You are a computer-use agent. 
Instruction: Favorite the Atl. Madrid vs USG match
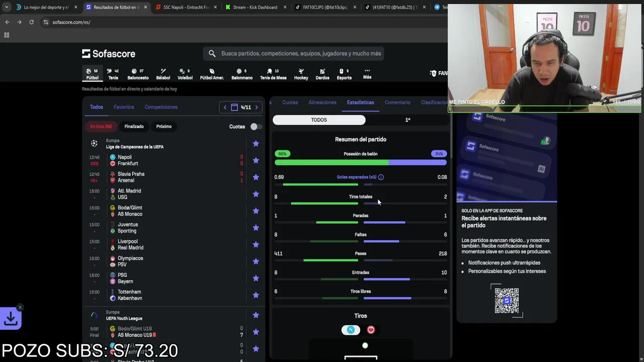pyautogui.click(x=256, y=194)
